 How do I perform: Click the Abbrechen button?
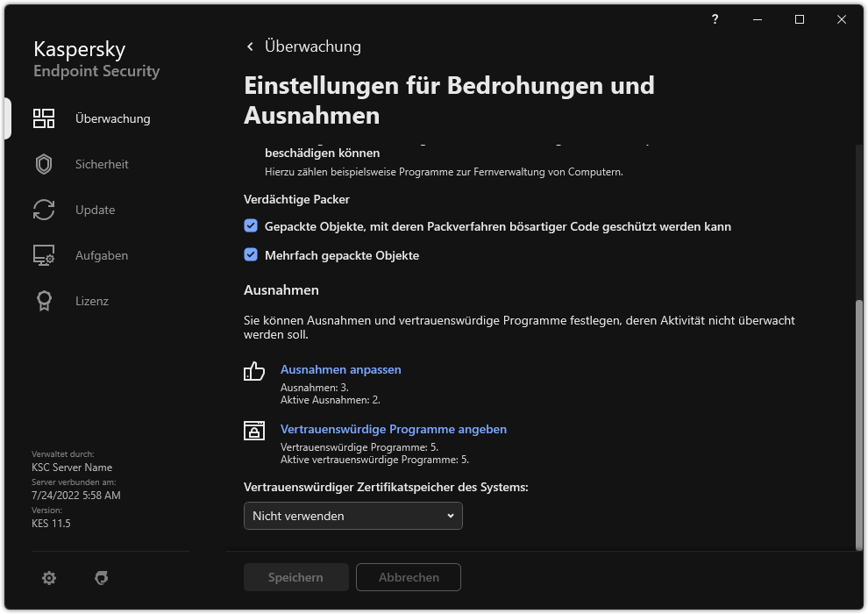[408, 577]
